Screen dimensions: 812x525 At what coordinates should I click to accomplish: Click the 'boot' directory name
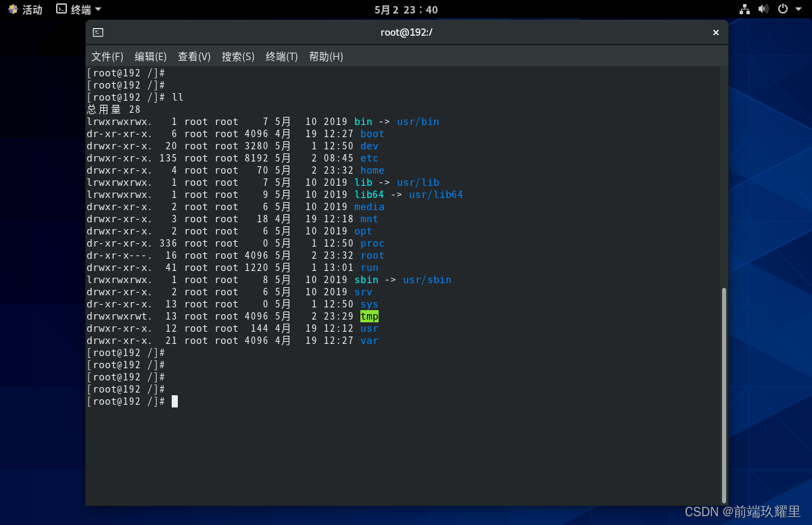pyautogui.click(x=372, y=134)
